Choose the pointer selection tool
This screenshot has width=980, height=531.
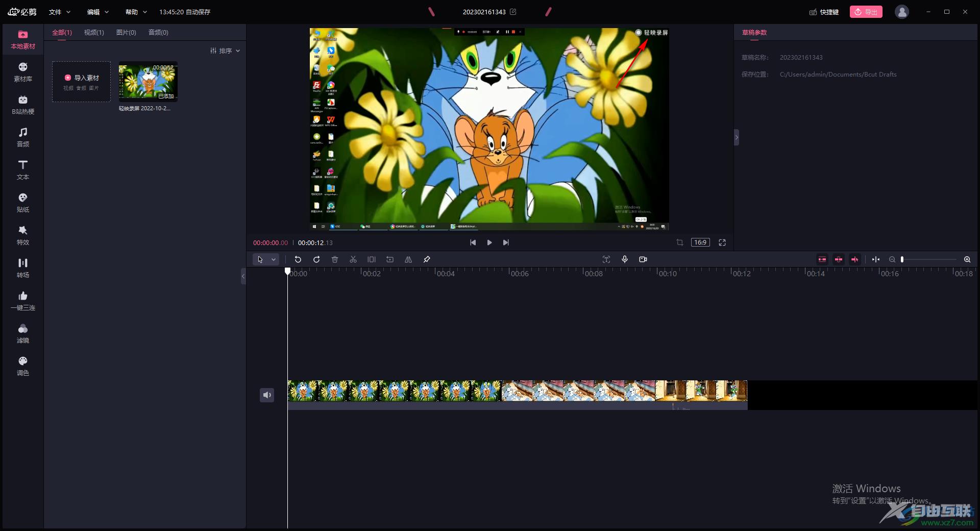point(260,259)
